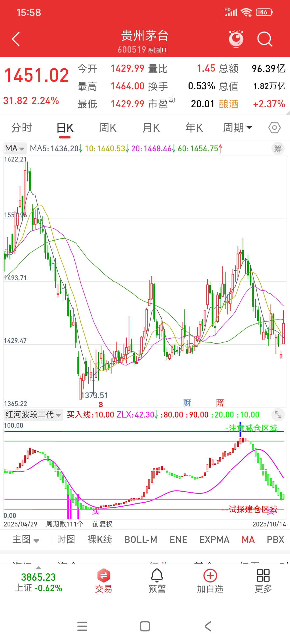Select 裸K线 chart option
Screen dimensions: 290x644
100,539
